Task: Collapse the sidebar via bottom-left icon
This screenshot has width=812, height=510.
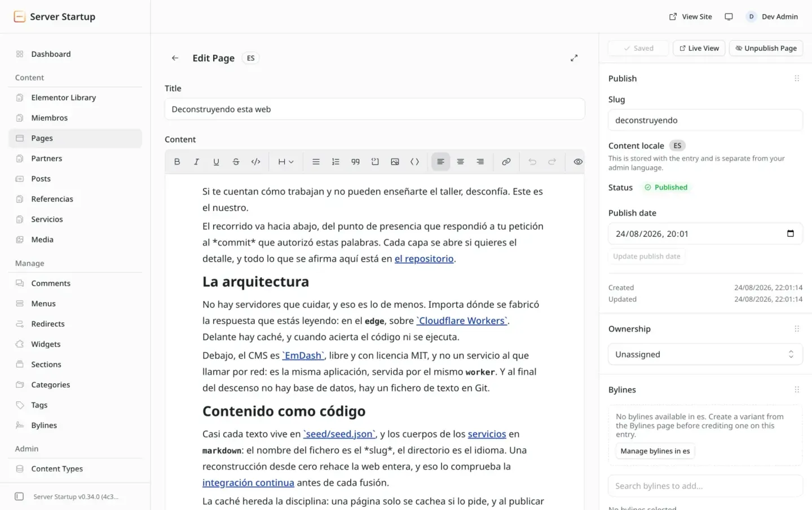Action: [19, 496]
